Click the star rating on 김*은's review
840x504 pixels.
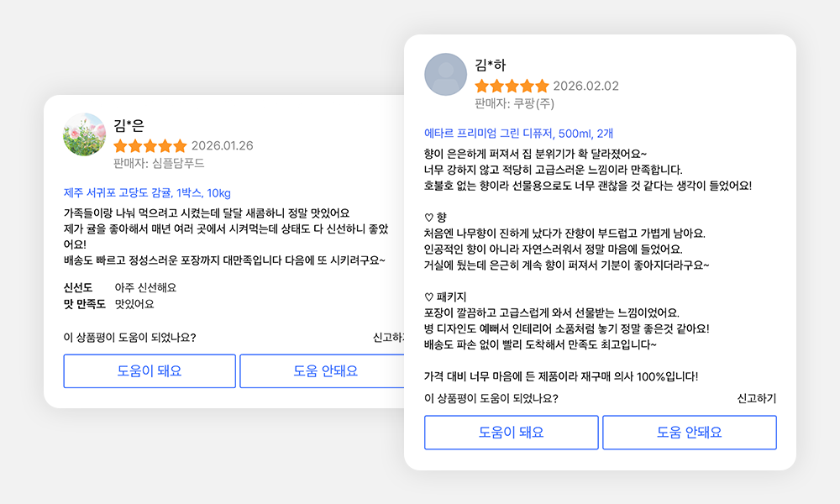tap(150, 145)
